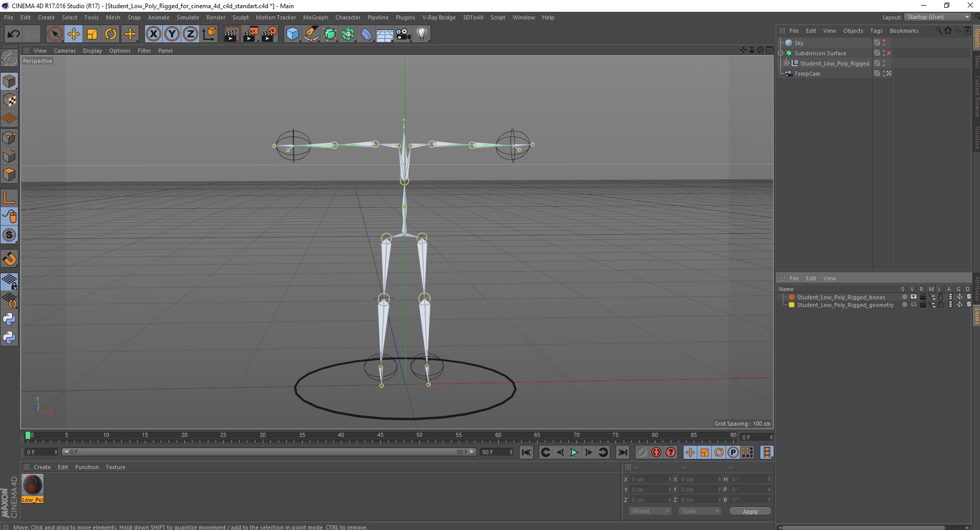Render the active view
The width and height of the screenshot is (980, 530).
(x=231, y=34)
